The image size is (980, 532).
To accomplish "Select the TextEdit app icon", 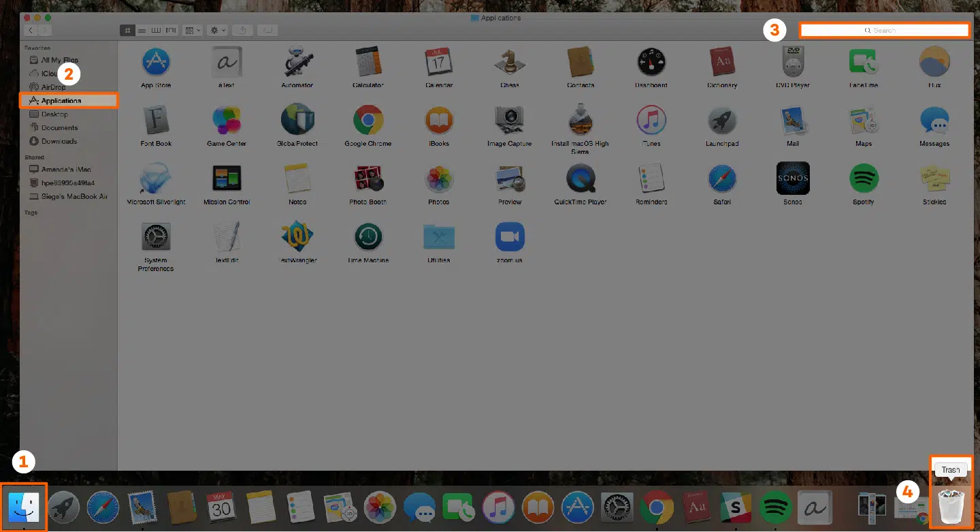I will [227, 237].
